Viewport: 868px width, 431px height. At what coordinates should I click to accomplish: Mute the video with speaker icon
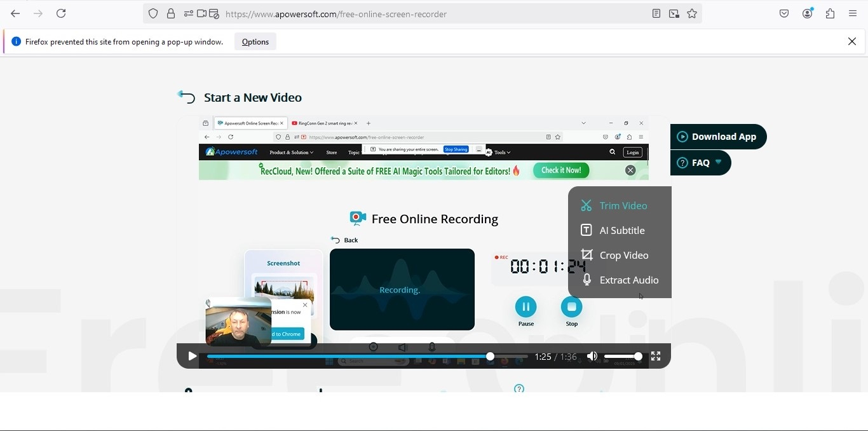coord(592,356)
